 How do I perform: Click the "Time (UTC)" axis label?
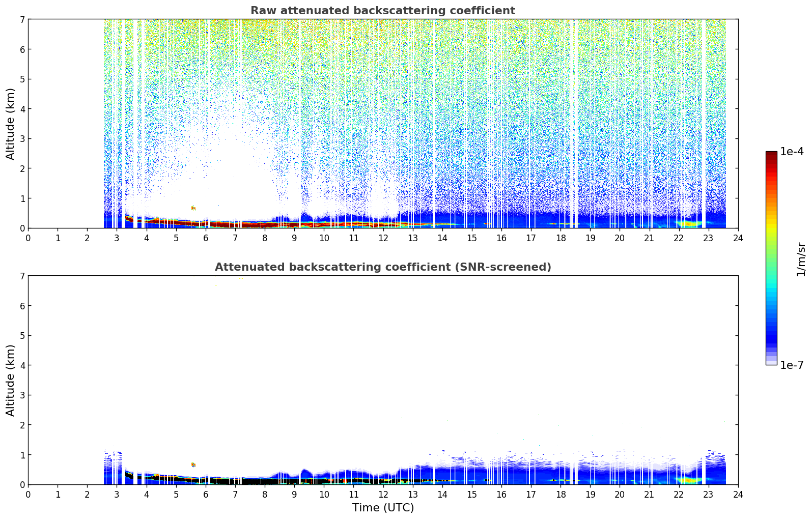pyautogui.click(x=383, y=508)
